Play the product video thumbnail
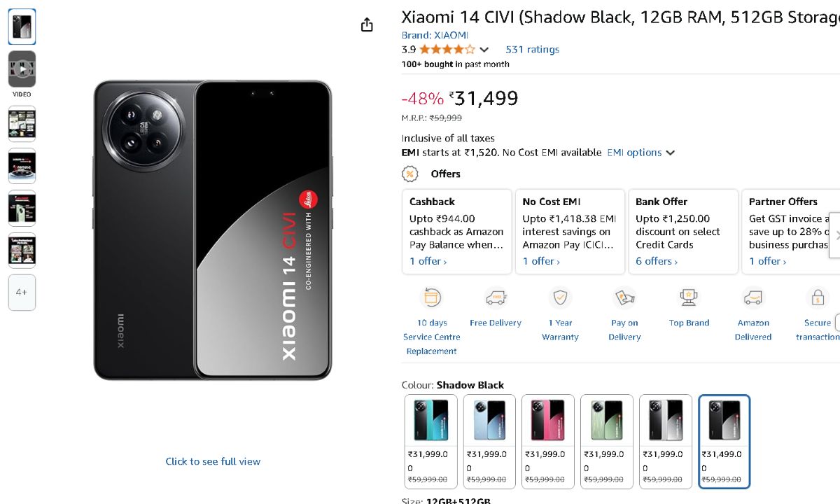This screenshot has height=504, width=840. point(22,69)
